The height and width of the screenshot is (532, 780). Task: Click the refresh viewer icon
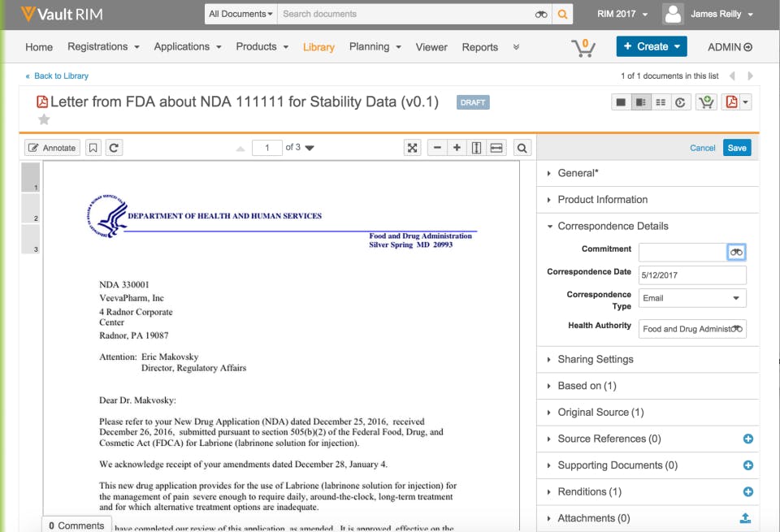114,148
